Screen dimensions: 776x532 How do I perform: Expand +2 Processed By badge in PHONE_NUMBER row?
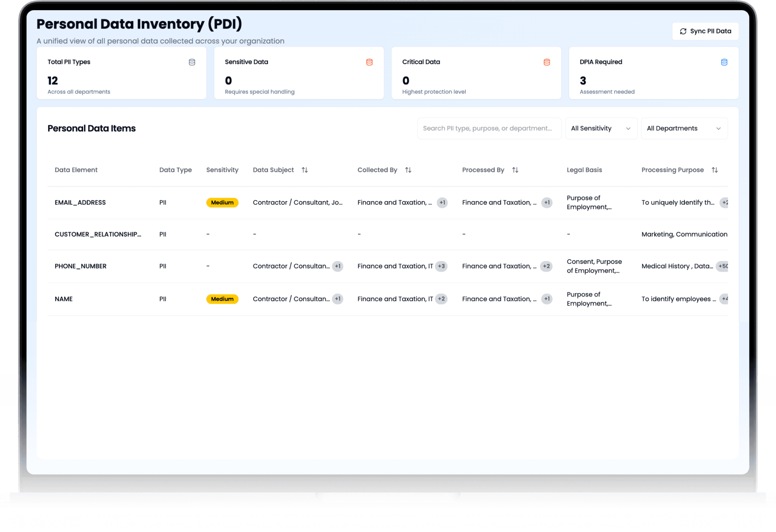546,266
